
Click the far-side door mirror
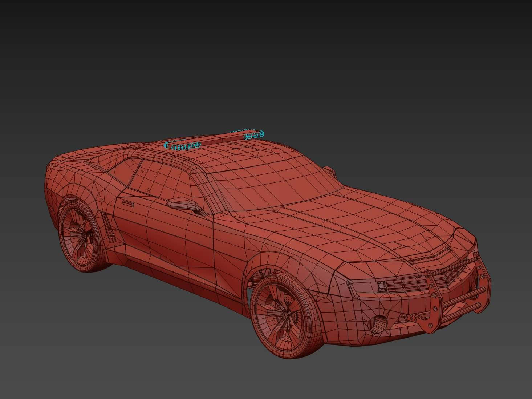pyautogui.click(x=328, y=170)
